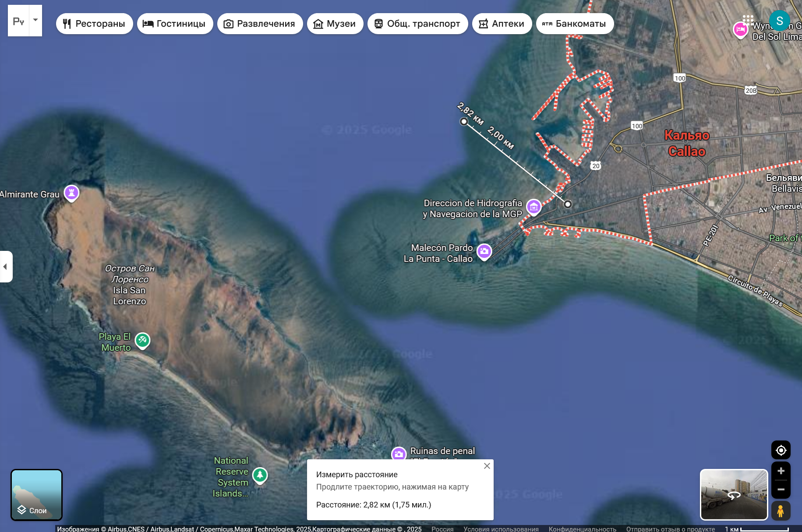Click the 2,00 км label on measure line
This screenshot has height=532, width=802.
pos(501,137)
